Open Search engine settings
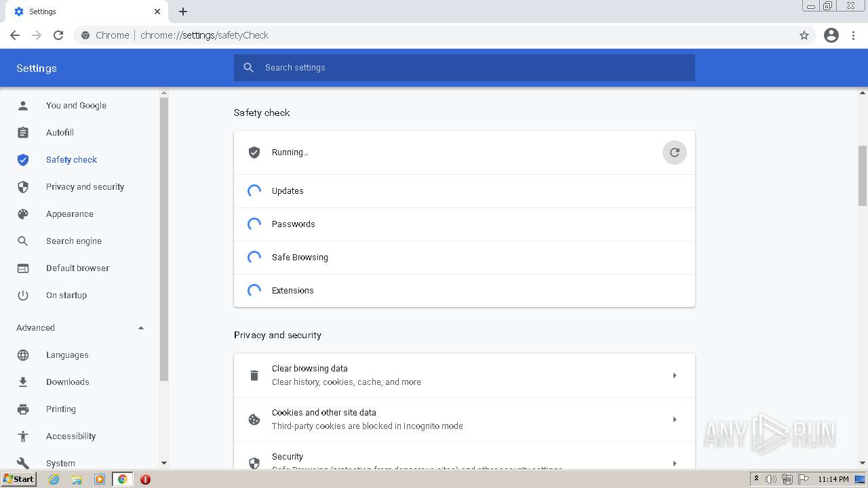 [x=74, y=241]
